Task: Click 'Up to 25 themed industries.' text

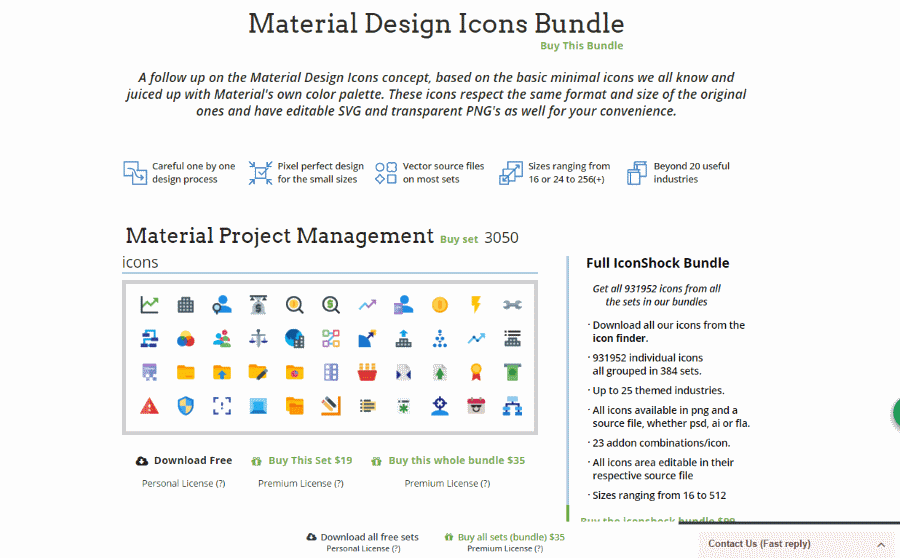Action: (658, 390)
